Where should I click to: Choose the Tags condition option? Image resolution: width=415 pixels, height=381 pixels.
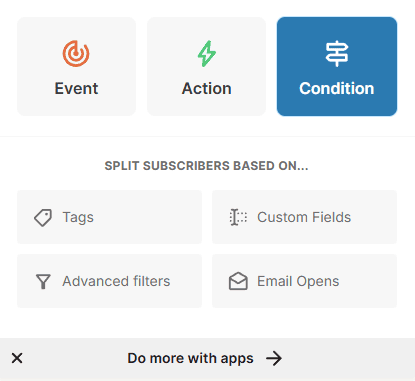tap(109, 217)
